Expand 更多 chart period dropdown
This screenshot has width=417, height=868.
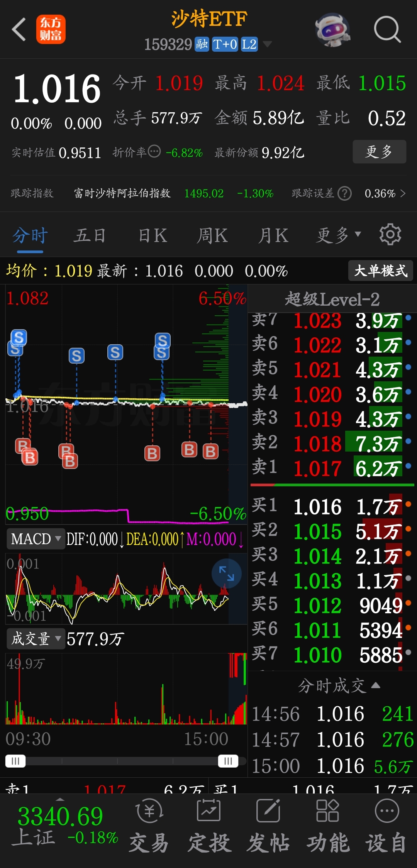coord(339,235)
